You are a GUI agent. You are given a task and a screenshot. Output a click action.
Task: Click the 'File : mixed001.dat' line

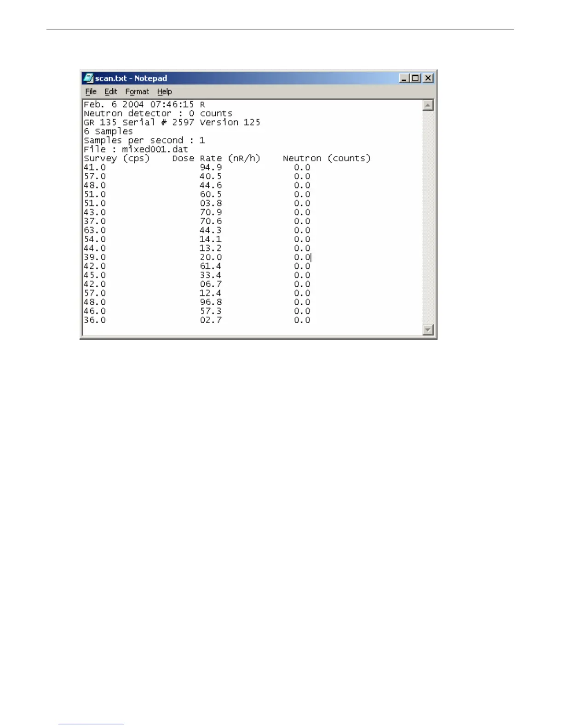click(136, 149)
